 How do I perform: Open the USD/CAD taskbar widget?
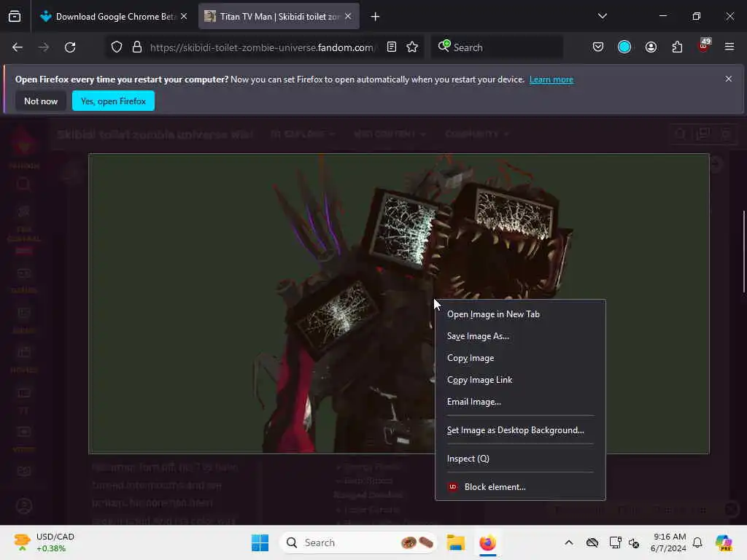44,542
